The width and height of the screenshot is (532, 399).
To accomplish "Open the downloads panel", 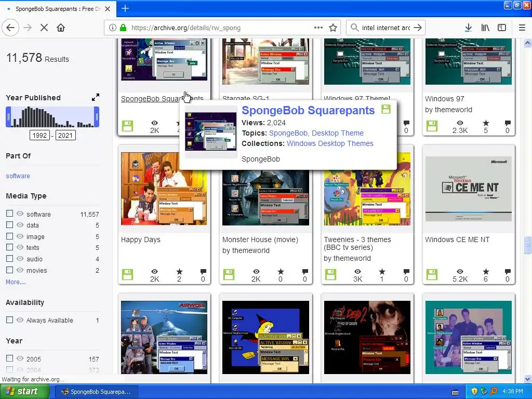I will click(468, 28).
